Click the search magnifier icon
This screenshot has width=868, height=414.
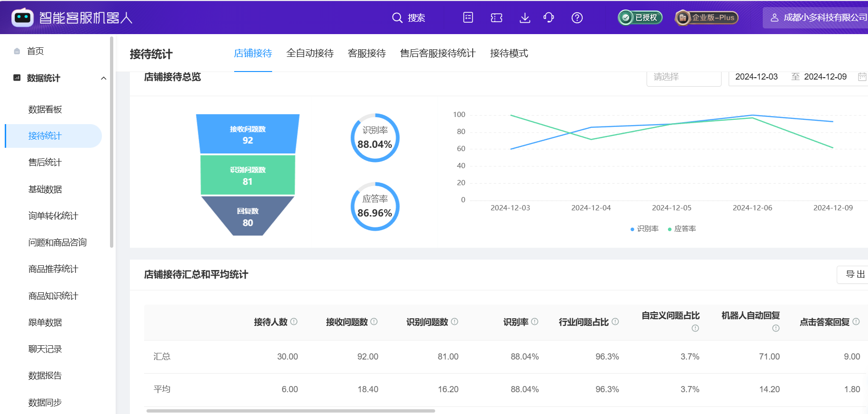coord(397,18)
